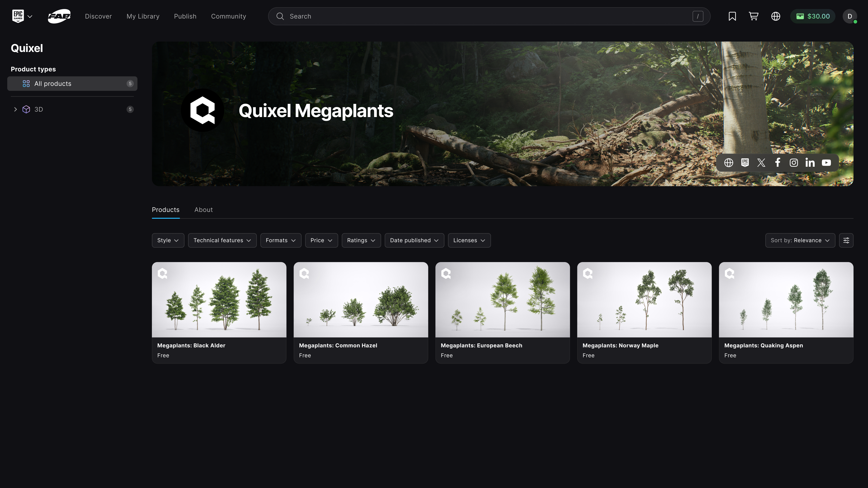
Task: Open Quixel's Facebook page
Action: [x=777, y=162]
